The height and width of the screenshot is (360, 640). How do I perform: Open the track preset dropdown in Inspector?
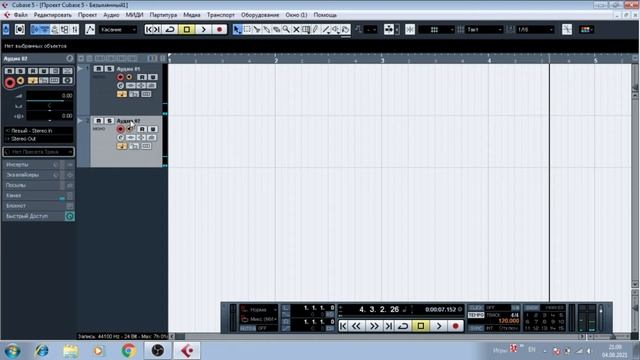(x=39, y=152)
